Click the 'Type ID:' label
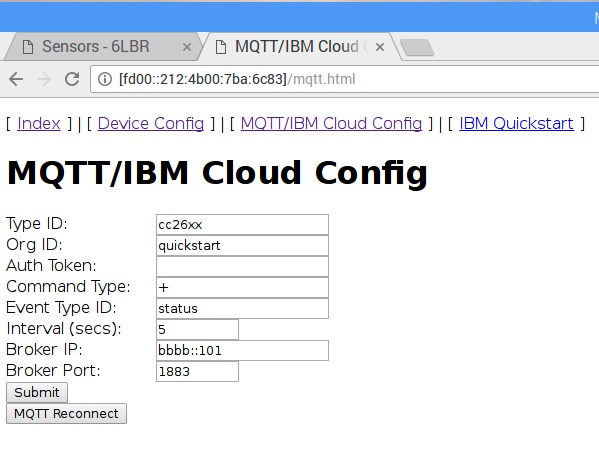Screen dimensions: 599x450 (x=37, y=223)
